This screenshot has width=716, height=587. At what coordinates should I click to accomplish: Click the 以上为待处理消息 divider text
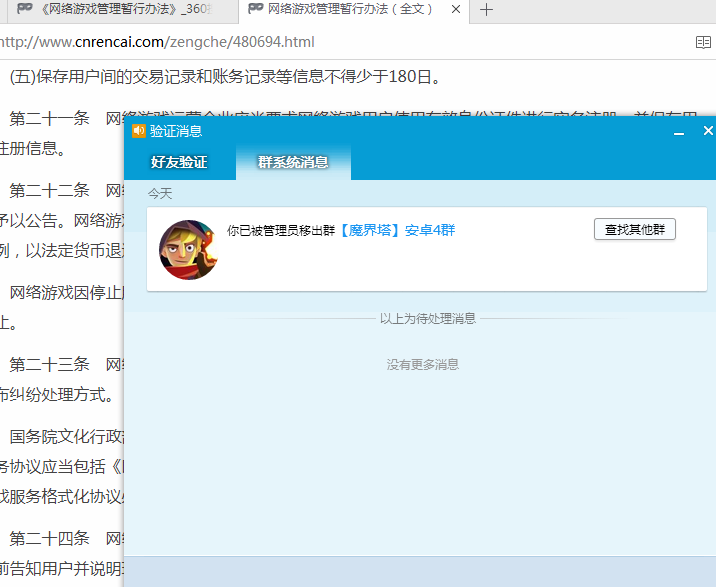pos(428,318)
